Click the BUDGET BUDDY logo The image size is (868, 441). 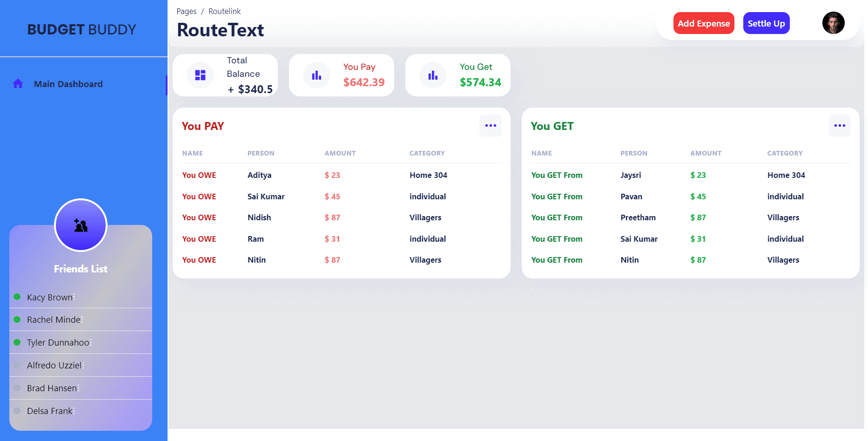tap(81, 29)
